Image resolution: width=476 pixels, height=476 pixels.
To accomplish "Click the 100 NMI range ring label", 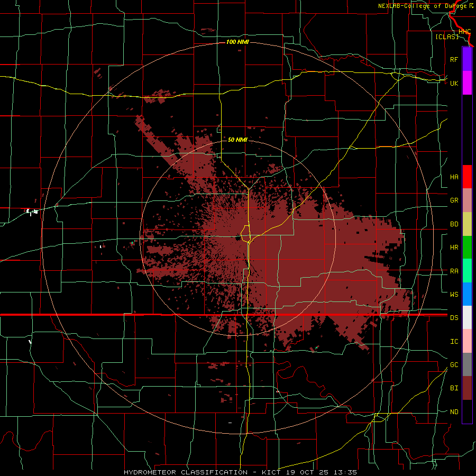I will 237,42.
